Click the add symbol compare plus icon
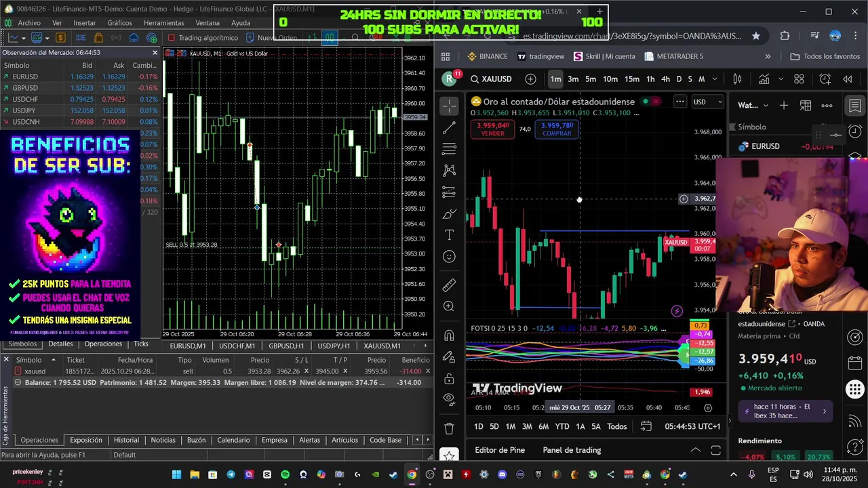The image size is (868, 488). pos(531,79)
